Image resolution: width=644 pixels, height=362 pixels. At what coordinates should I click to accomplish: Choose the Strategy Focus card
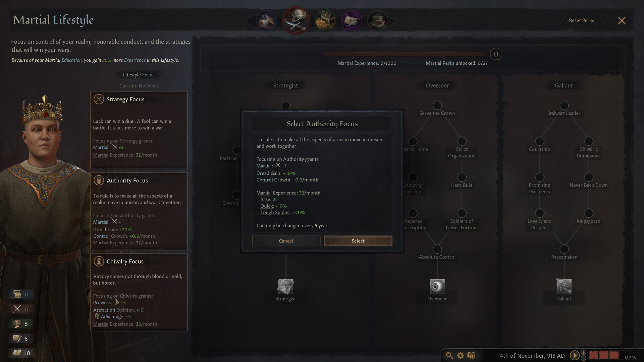click(139, 130)
